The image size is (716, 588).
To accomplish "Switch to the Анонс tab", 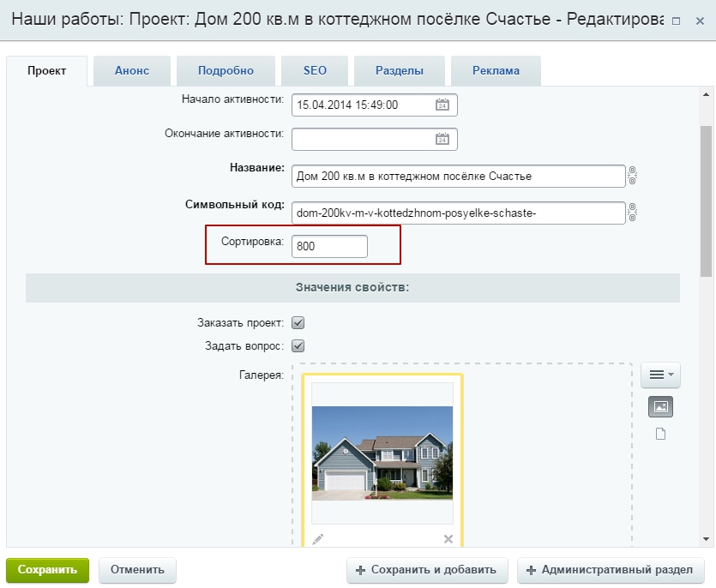I will coord(132,71).
